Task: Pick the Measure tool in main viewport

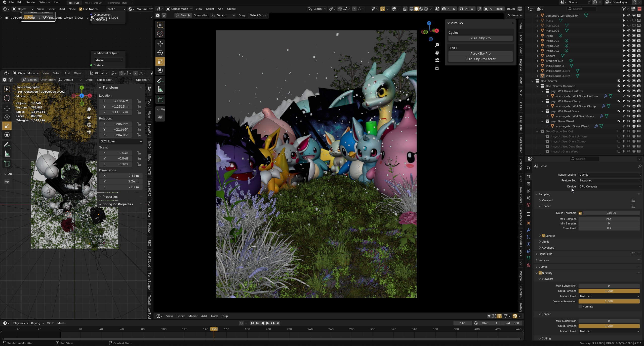Action: [160, 89]
